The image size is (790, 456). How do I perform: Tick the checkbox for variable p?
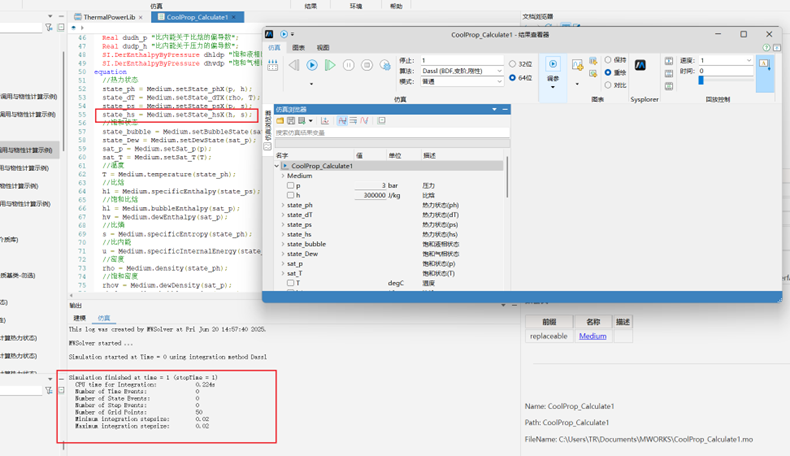[290, 185]
